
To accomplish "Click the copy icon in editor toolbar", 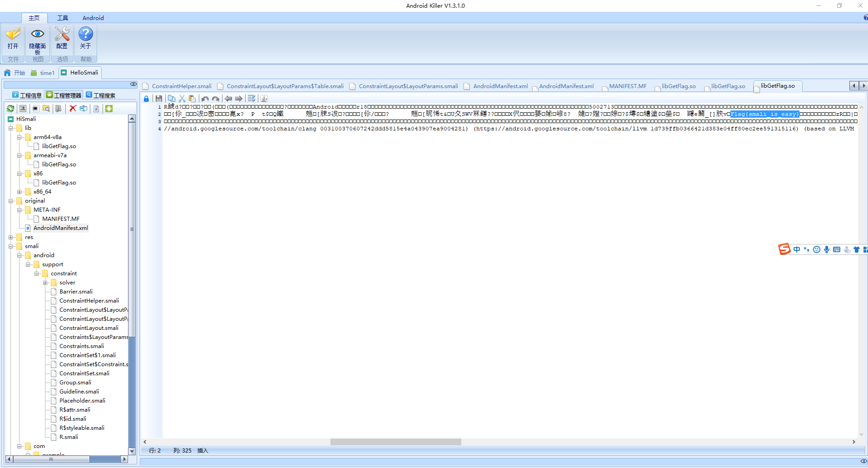I will (172, 99).
